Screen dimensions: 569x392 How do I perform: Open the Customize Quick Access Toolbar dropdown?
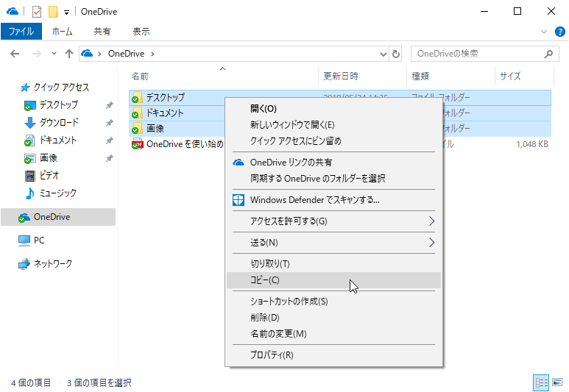pyautogui.click(x=66, y=13)
